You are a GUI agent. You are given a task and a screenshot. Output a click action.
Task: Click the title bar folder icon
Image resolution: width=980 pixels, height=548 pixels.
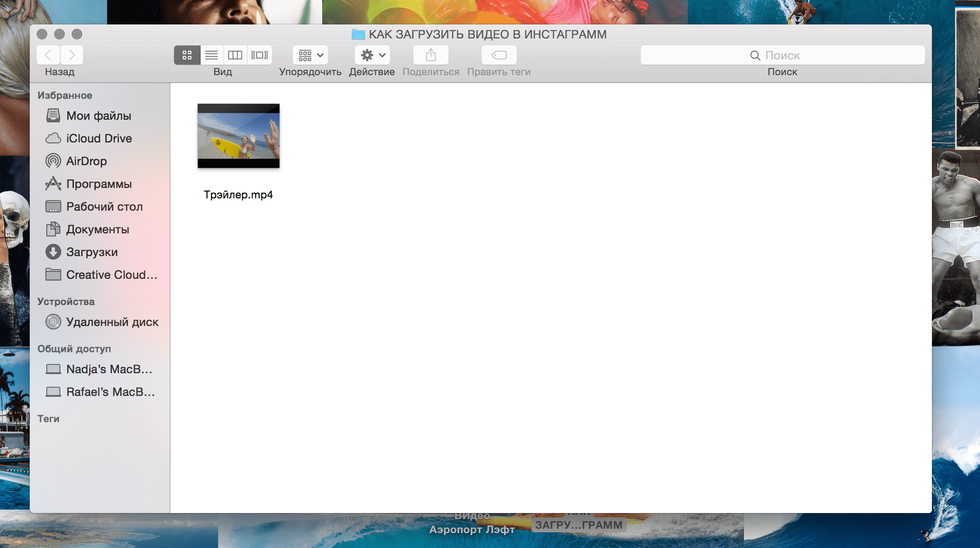coord(358,34)
